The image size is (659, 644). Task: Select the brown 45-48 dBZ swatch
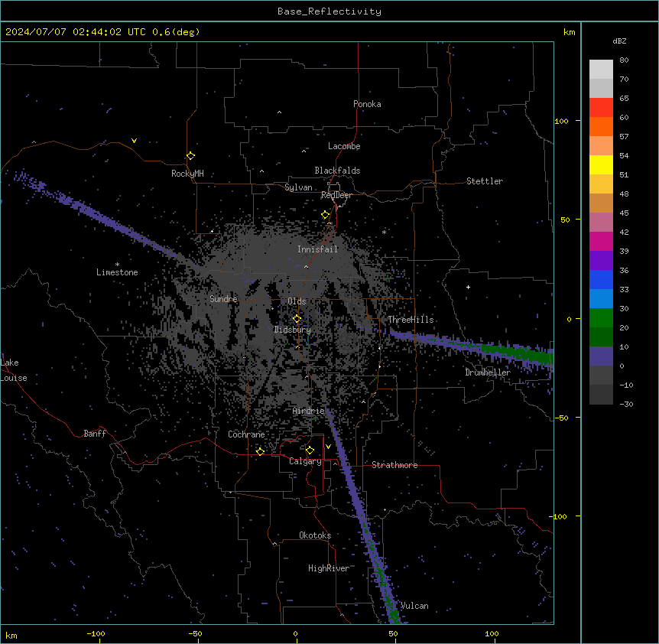[601, 203]
